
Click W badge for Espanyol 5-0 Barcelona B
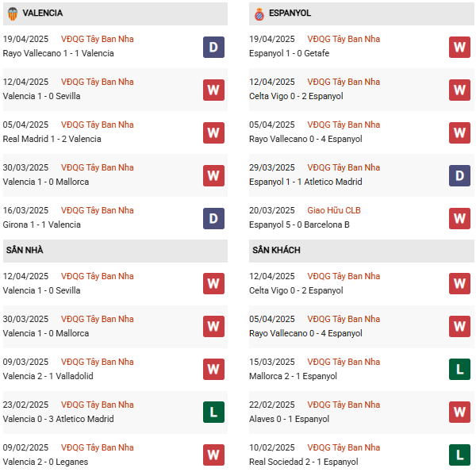tap(459, 218)
